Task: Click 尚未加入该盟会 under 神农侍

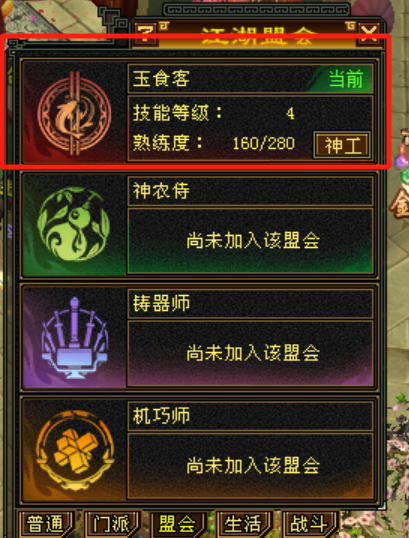Action: pyautogui.click(x=253, y=241)
